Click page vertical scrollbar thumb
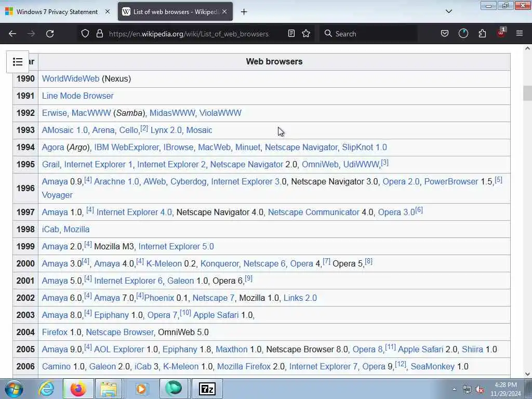The width and height of the screenshot is (532, 399). 527,93
